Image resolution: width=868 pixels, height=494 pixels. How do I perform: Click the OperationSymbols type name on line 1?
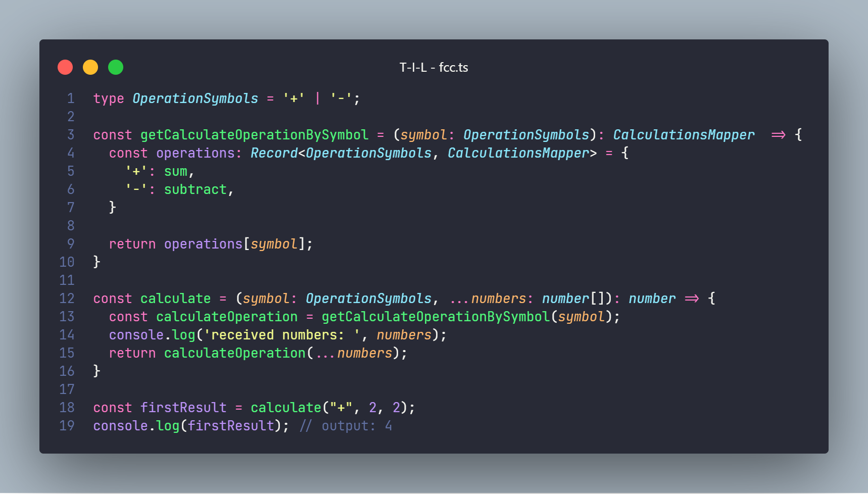coord(195,98)
